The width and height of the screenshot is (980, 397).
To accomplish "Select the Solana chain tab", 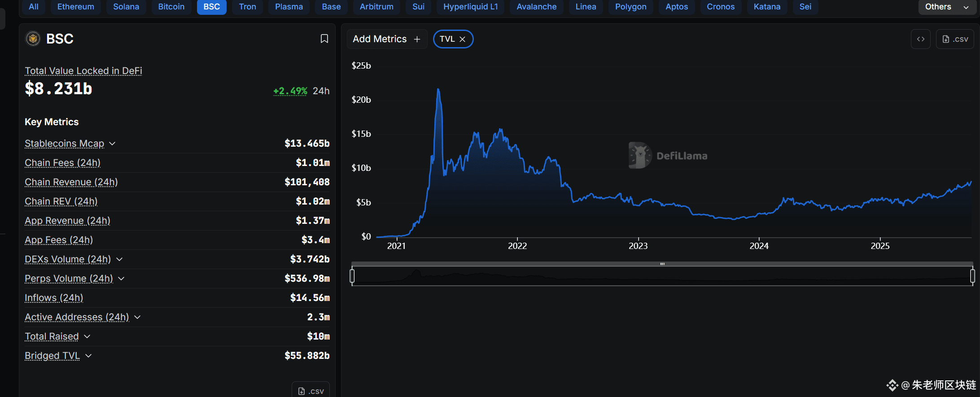I will [x=126, y=7].
